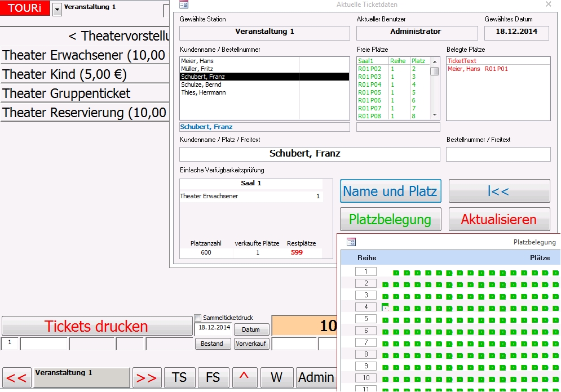Viewport: 561px width, 392px height.
Task: Click the Tickets drucken button
Action: 96,326
